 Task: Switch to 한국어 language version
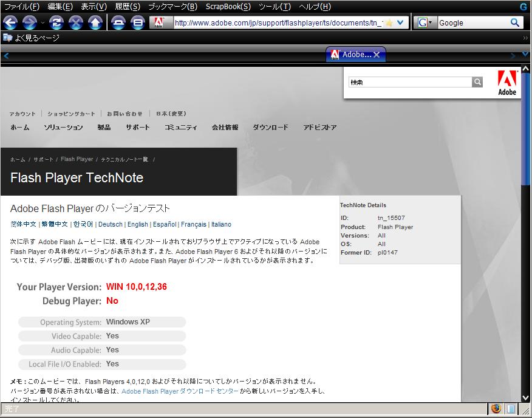coord(83,224)
